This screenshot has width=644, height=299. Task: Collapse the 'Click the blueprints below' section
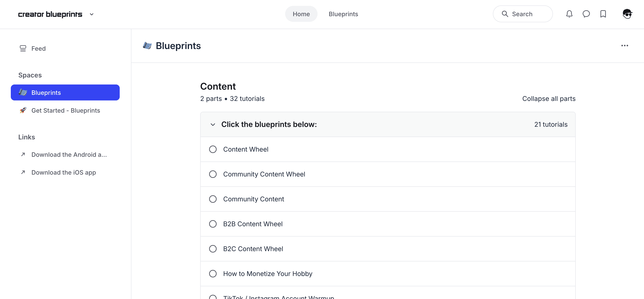pos(213,124)
